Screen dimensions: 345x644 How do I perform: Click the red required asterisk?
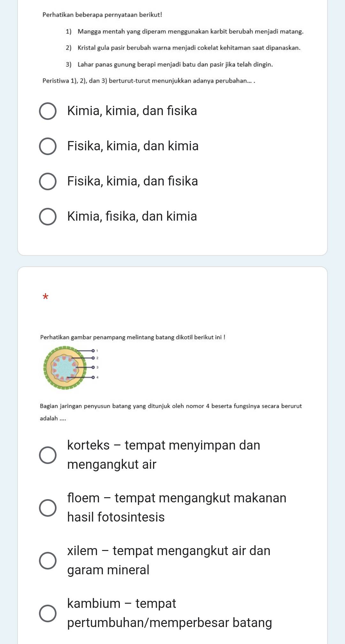pyautogui.click(x=45, y=297)
